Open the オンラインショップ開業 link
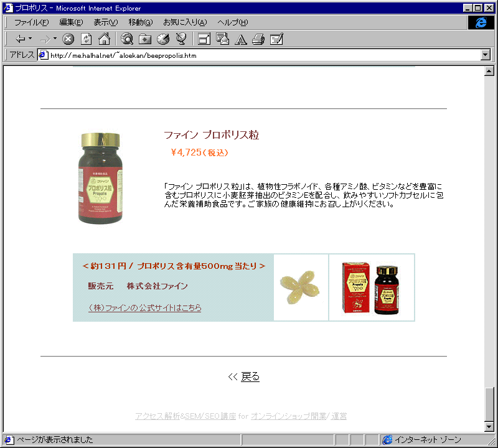This screenshot has height=448, width=498. click(x=289, y=416)
